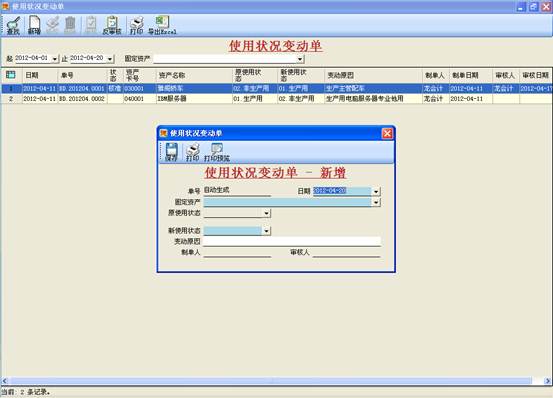Click the grid column chooser icon in table header
The width and height of the screenshot is (553, 398).
(11, 75)
